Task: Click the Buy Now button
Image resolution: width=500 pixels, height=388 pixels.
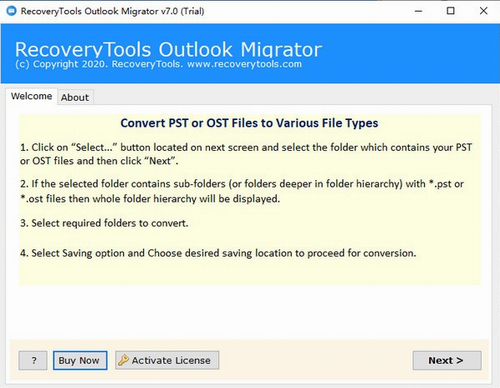Action: point(80,360)
